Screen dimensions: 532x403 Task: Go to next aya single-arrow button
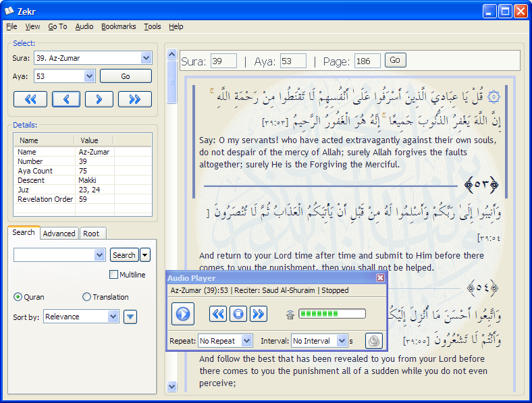pyautogui.click(x=99, y=99)
